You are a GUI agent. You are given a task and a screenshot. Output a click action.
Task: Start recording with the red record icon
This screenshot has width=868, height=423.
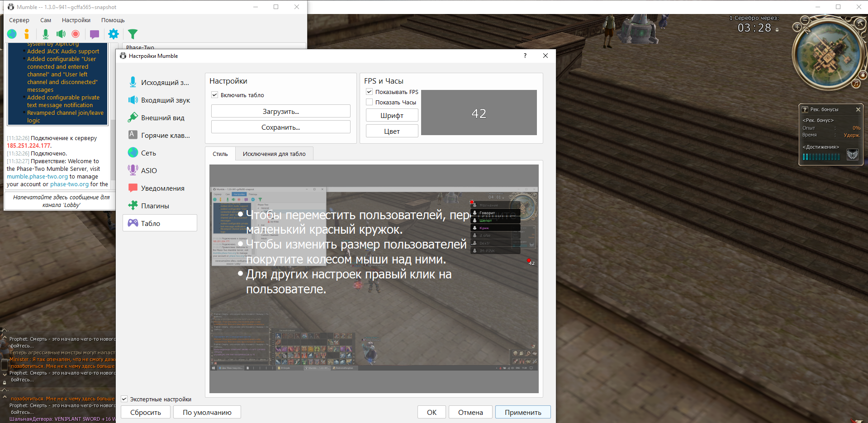click(76, 34)
